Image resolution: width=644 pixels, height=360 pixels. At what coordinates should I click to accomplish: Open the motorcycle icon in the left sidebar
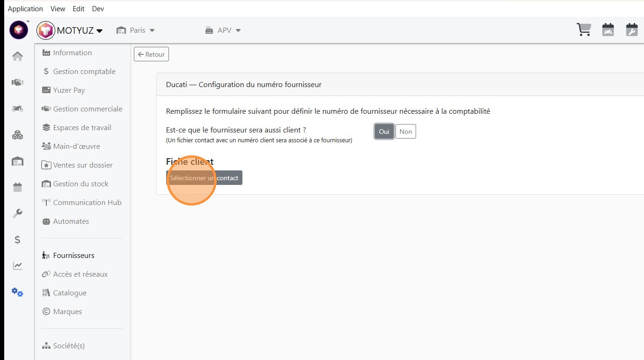click(17, 109)
